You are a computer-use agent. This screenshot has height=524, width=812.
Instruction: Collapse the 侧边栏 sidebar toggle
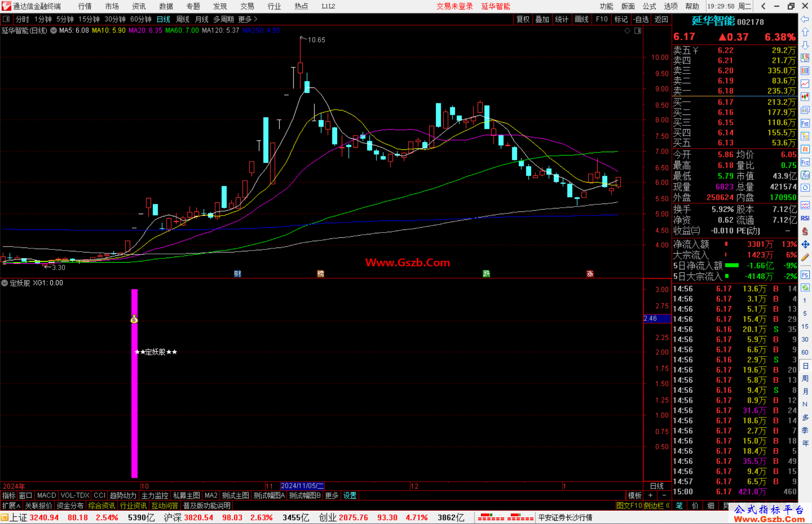coord(657,506)
